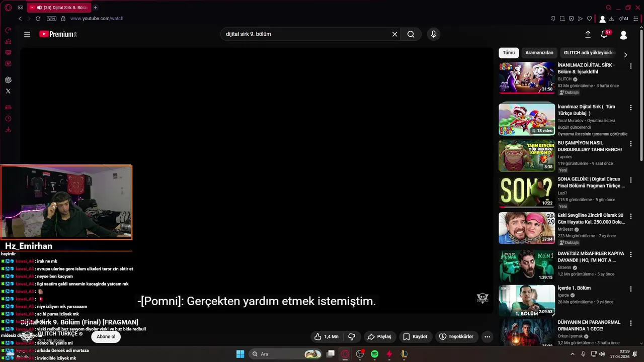This screenshot has width=644, height=362.
Task: Open İNANILMAZ DİJİTAL SİRK Bölüm 8 thumbnail
Action: pos(527,78)
